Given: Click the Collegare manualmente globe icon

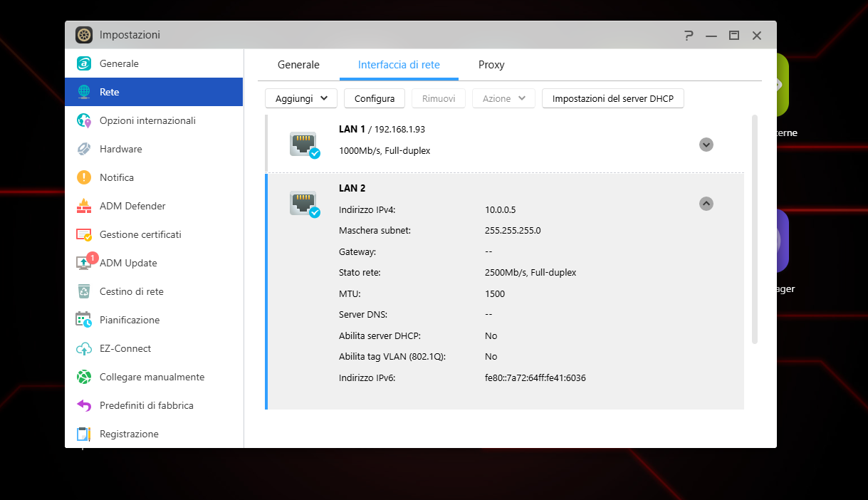Looking at the screenshot, I should 84,377.
